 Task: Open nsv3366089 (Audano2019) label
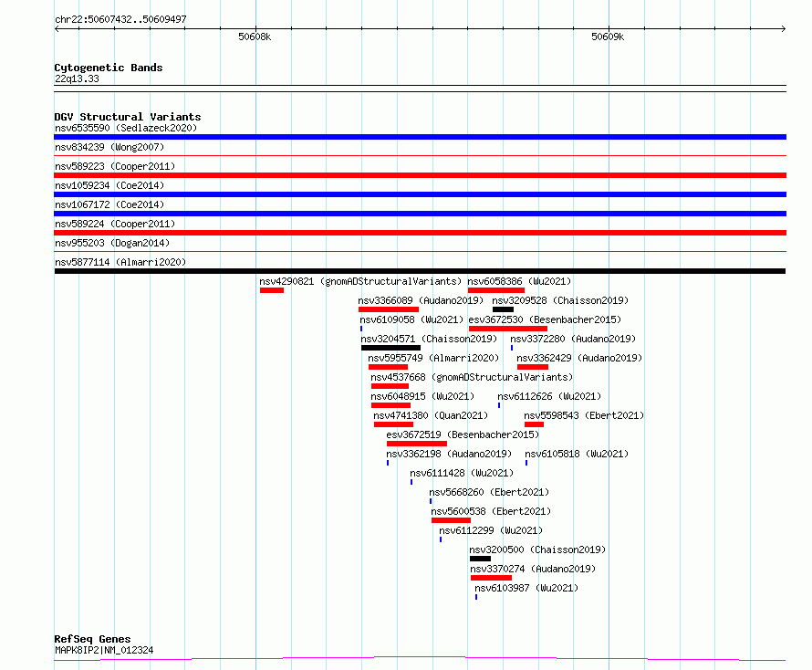point(421,300)
